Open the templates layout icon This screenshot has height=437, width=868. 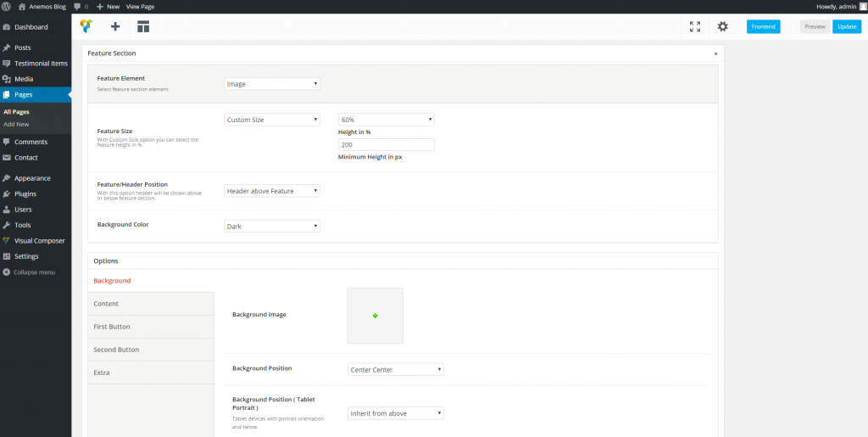pyautogui.click(x=143, y=26)
